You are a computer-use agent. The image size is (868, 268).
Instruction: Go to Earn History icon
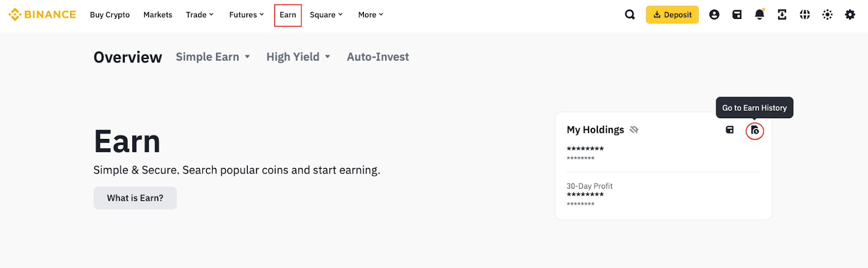coord(755,130)
